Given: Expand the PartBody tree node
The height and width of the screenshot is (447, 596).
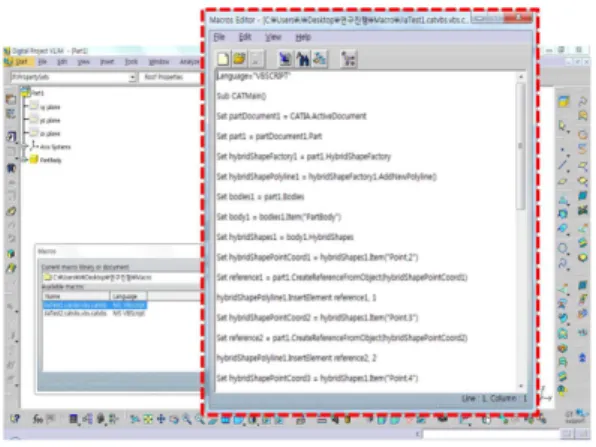Looking at the screenshot, I should point(24,160).
